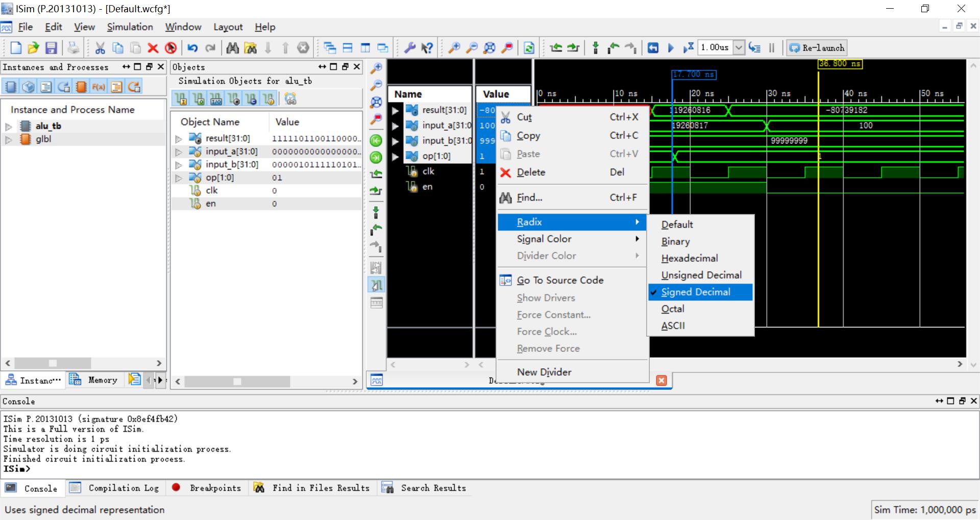980x520 pixels.
Task: Zoom in using the main toolbar magnifier
Action: pyautogui.click(x=454, y=48)
